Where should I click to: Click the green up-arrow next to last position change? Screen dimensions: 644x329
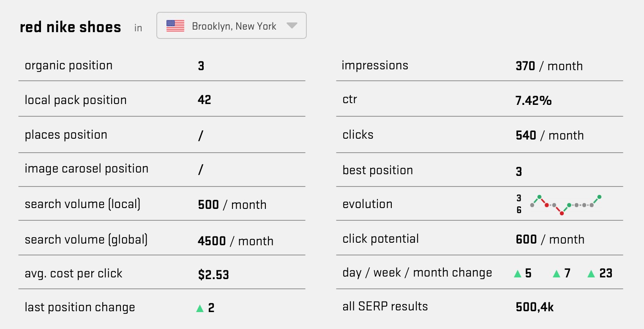(x=199, y=308)
